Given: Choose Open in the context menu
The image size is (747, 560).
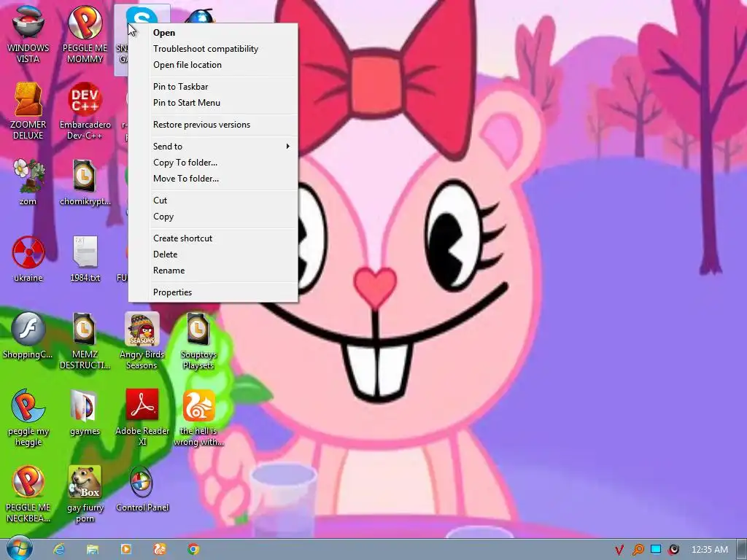Looking at the screenshot, I should [x=213, y=32].
